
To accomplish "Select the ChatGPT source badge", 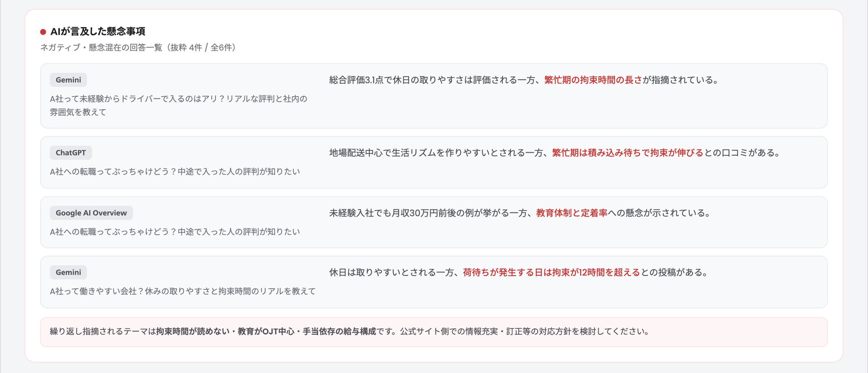I will (x=71, y=153).
